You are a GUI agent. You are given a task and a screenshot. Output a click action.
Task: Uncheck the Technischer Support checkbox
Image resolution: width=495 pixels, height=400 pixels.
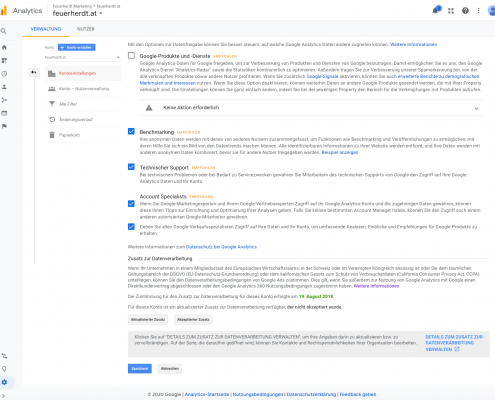pos(131,167)
